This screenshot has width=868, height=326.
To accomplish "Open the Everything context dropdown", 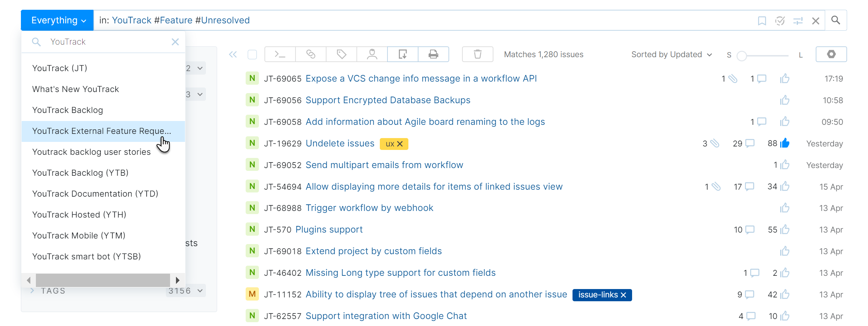I will tap(57, 20).
